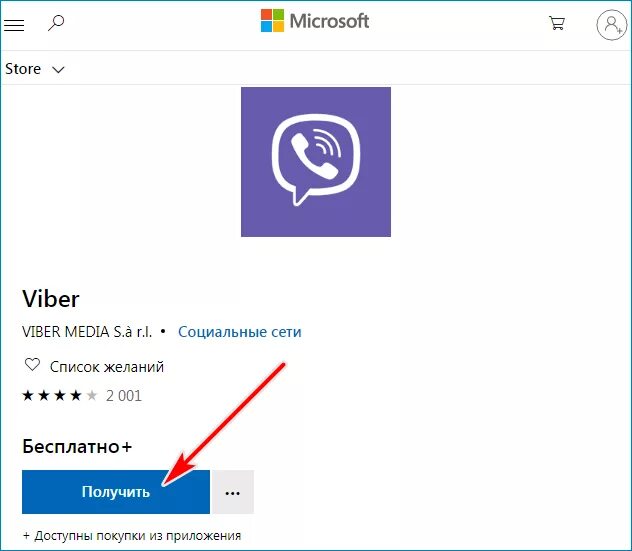
Task: Click the 2 001 ratings count
Action: point(124,396)
